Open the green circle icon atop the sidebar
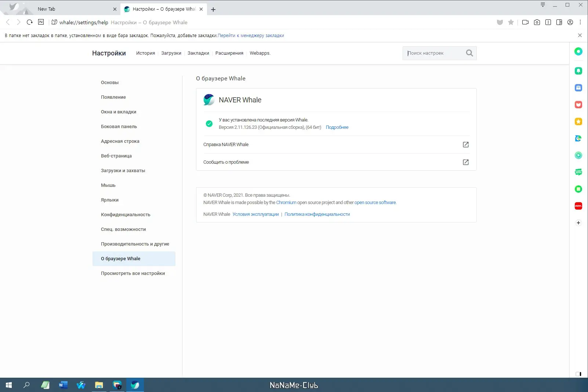 click(578, 51)
